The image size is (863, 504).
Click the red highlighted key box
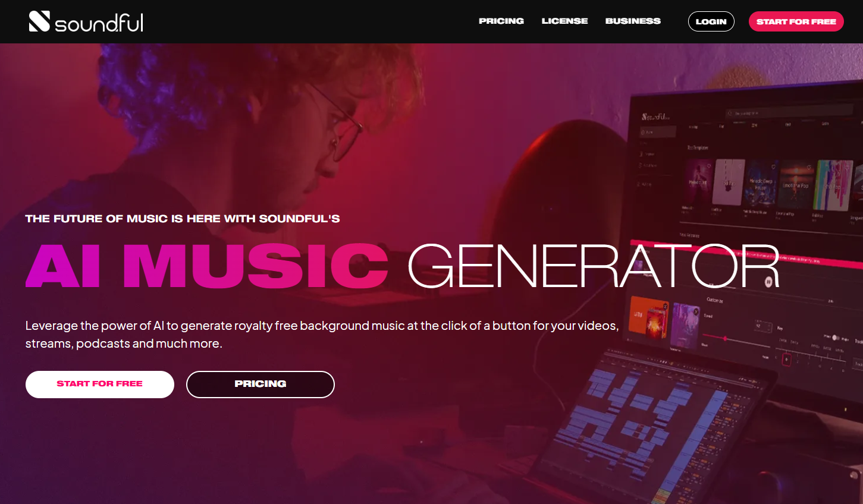[786, 360]
